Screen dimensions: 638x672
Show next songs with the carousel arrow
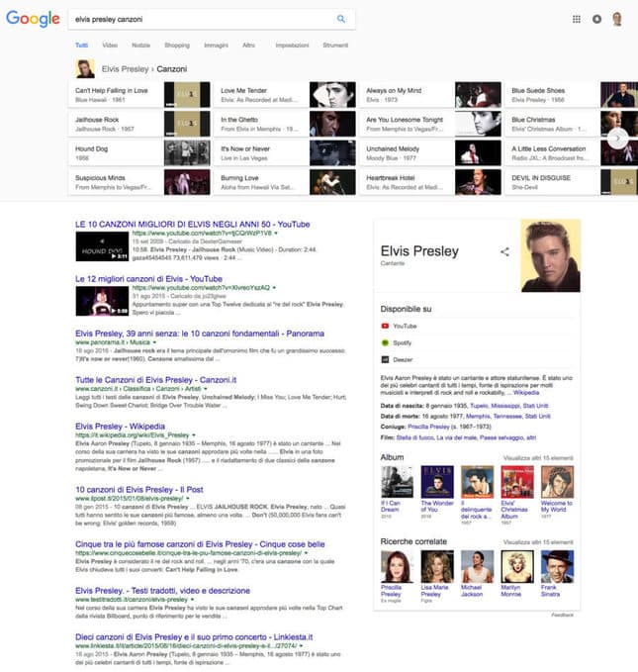[x=617, y=139]
